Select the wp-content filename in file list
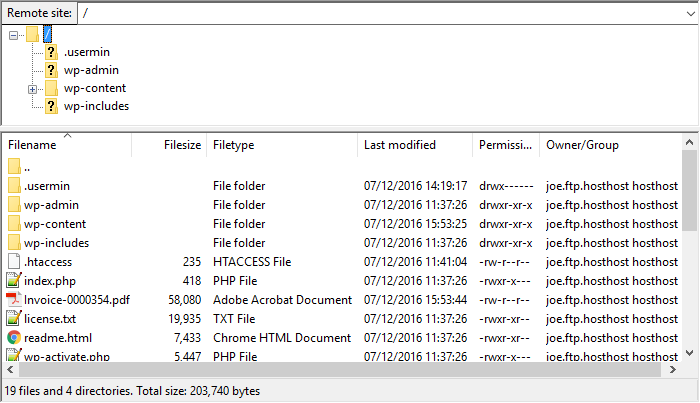This screenshot has width=700, height=403. tap(54, 224)
